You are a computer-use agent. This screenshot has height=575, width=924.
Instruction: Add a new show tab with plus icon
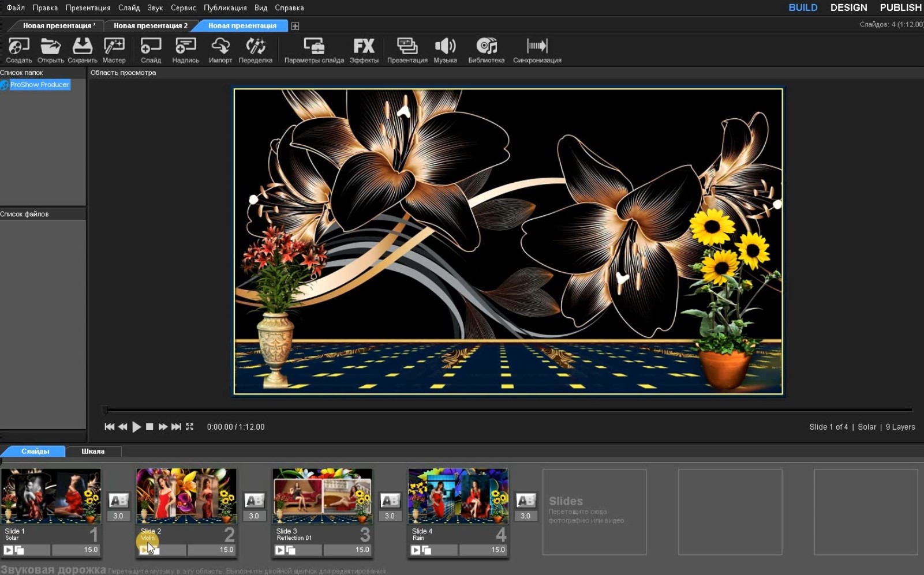click(295, 26)
